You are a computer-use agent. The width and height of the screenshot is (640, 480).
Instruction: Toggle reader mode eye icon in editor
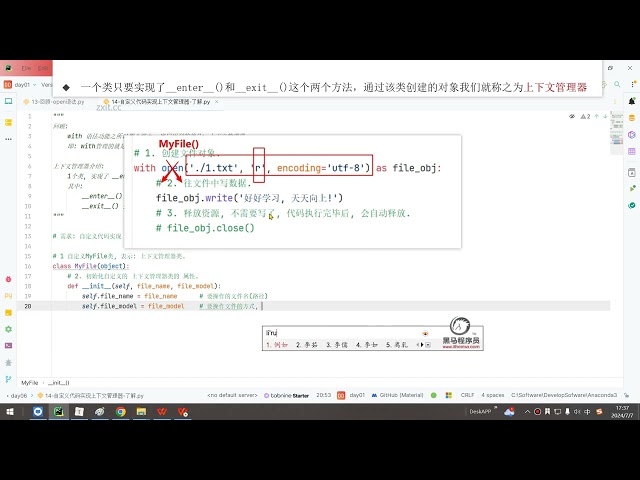(572, 117)
